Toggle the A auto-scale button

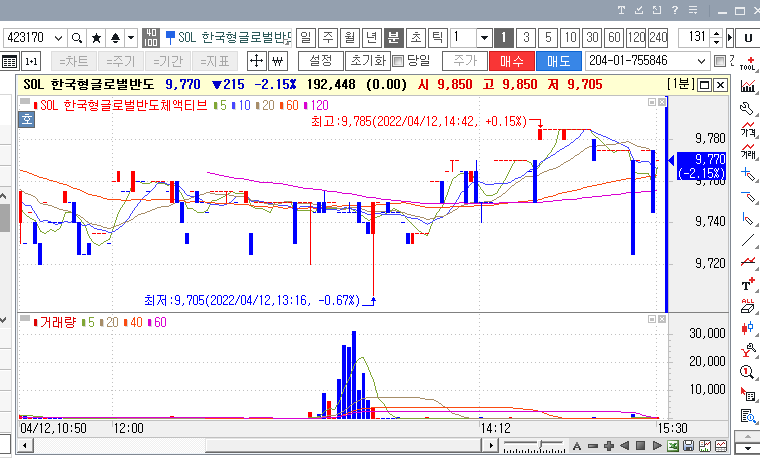[577, 445]
